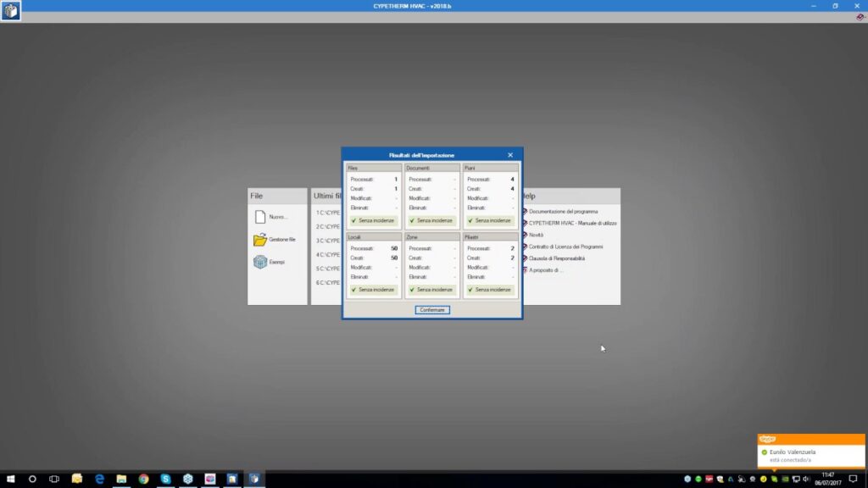Open Skype from the taskbar
Viewport: 868px width, 488px height.
pyautogui.click(x=165, y=479)
